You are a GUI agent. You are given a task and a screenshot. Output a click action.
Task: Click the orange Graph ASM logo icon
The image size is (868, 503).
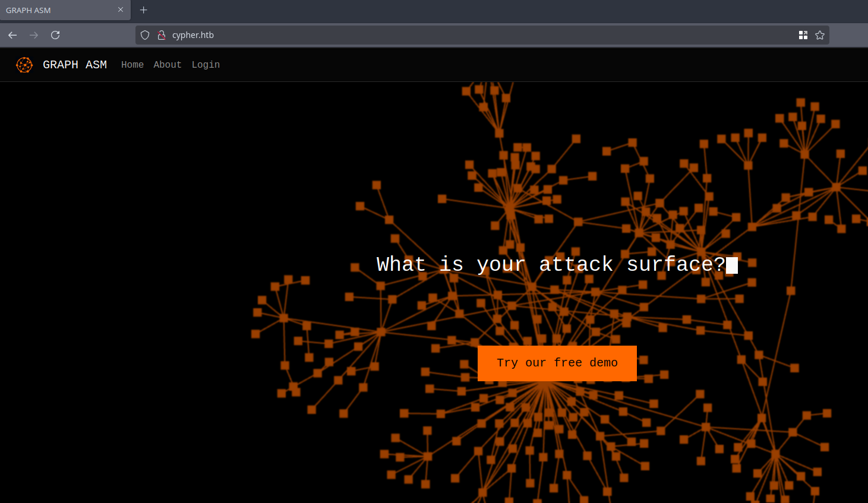pyautogui.click(x=24, y=65)
